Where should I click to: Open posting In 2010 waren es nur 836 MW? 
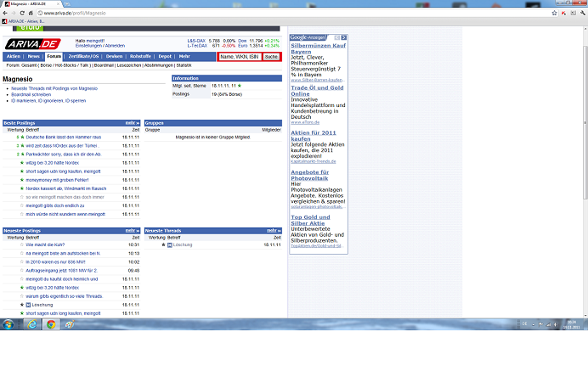tap(55, 262)
